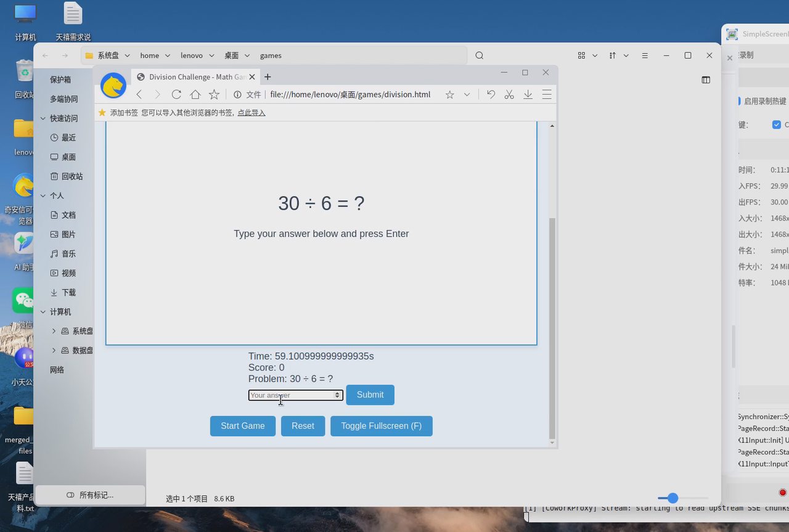This screenshot has width=789, height=532.
Task: Open the sort order dropdown arrow
Action: tap(626, 55)
